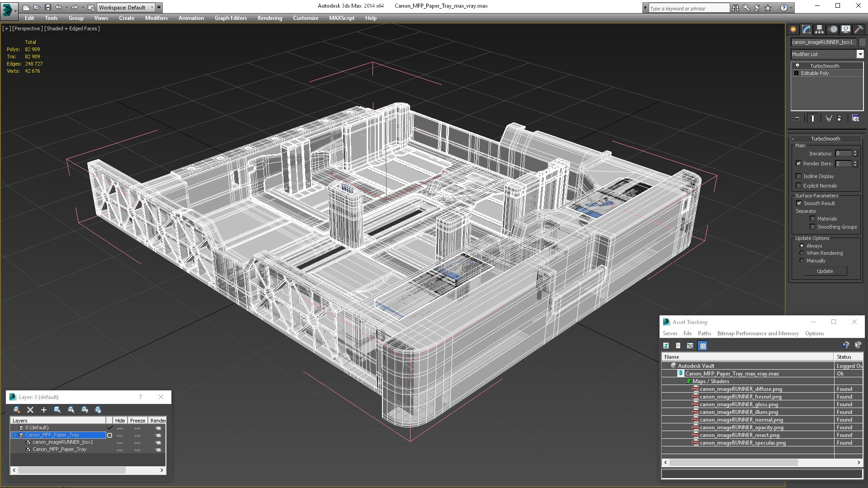
Task: Open the Create command panel tab
Action: coord(793,29)
